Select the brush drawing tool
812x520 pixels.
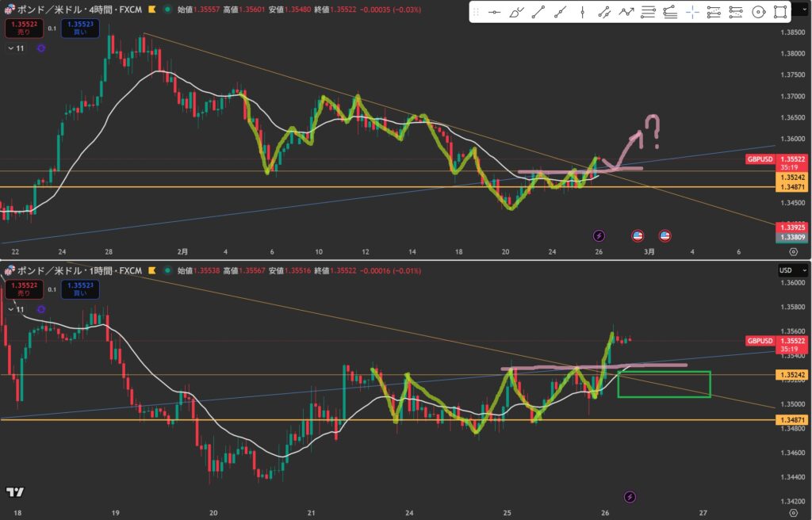515,12
